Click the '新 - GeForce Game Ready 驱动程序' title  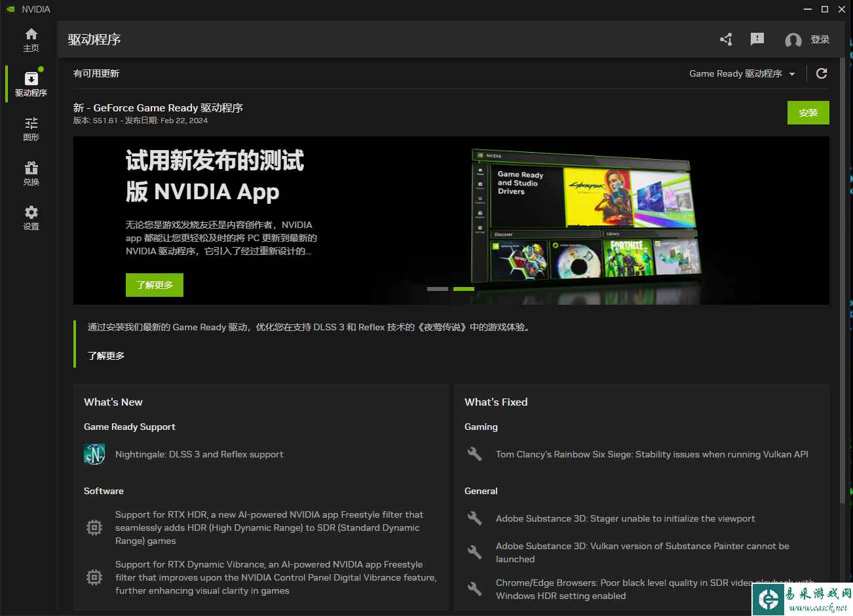click(158, 107)
